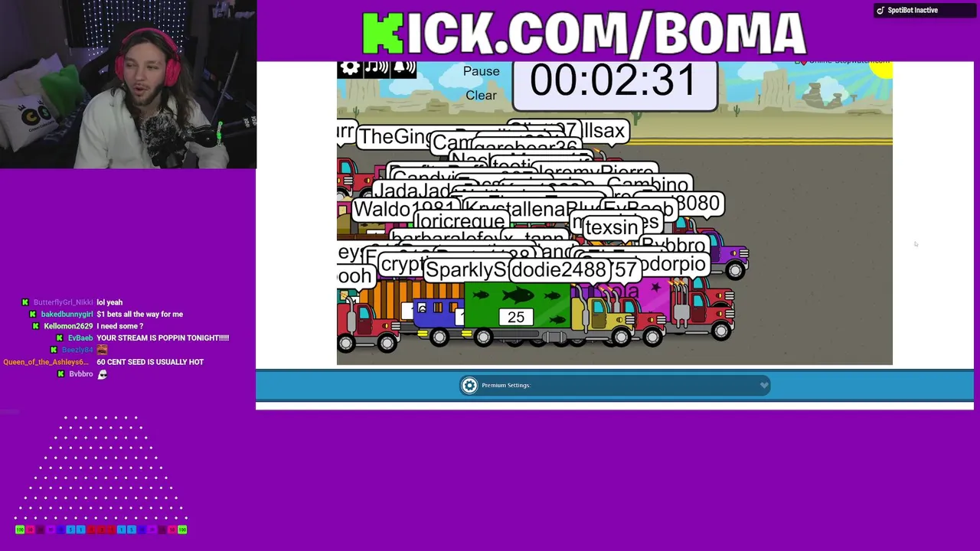Open Beezly84's chat username
Screen dimensions: 980x551
[x=77, y=350]
